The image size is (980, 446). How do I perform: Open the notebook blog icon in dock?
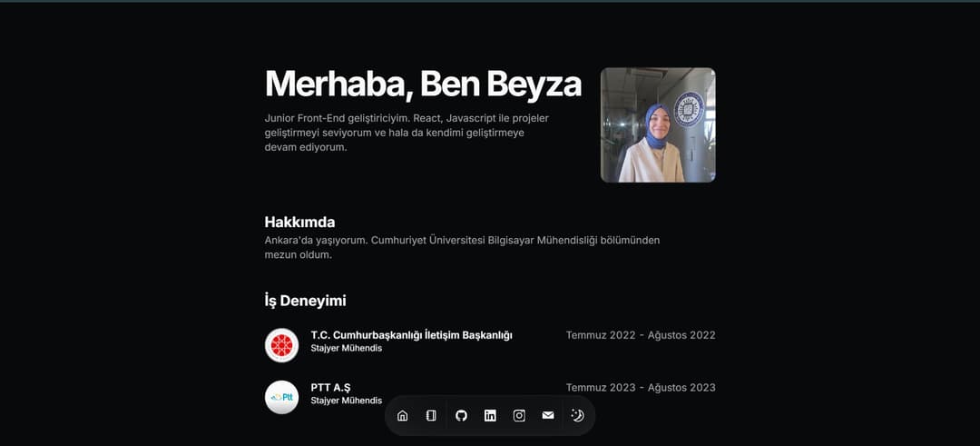[x=431, y=416]
